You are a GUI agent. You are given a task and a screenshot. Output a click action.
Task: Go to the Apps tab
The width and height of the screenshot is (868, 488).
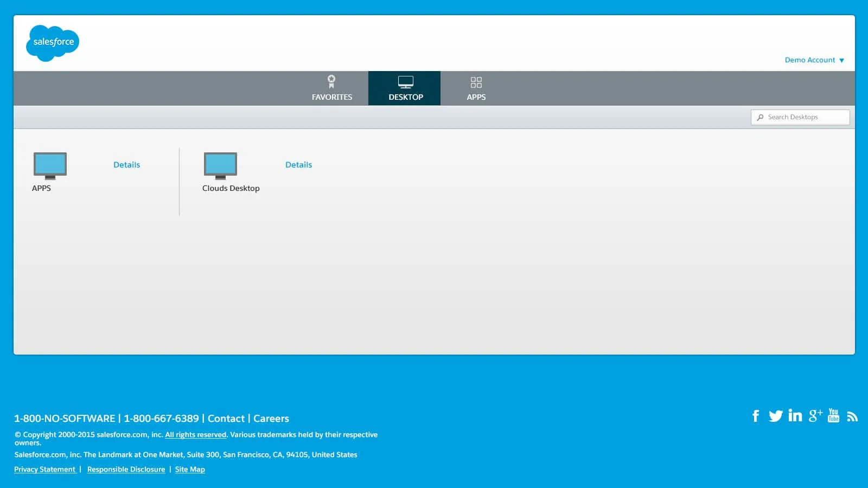pyautogui.click(x=476, y=88)
